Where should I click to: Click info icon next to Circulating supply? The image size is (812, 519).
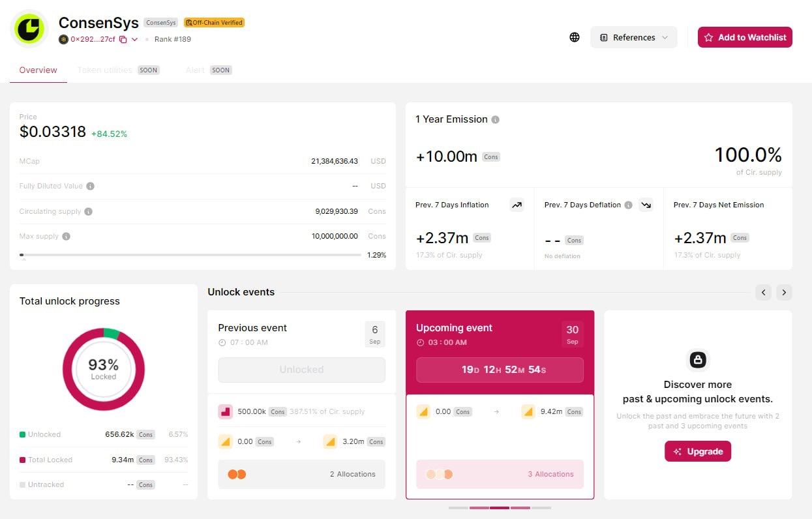(89, 211)
